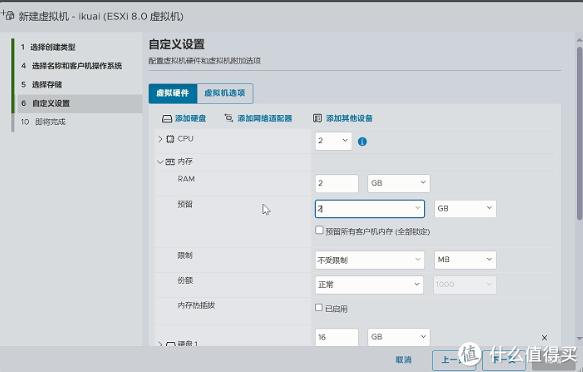Switch to VM Options (虚拟机选项) tab

tap(225, 93)
